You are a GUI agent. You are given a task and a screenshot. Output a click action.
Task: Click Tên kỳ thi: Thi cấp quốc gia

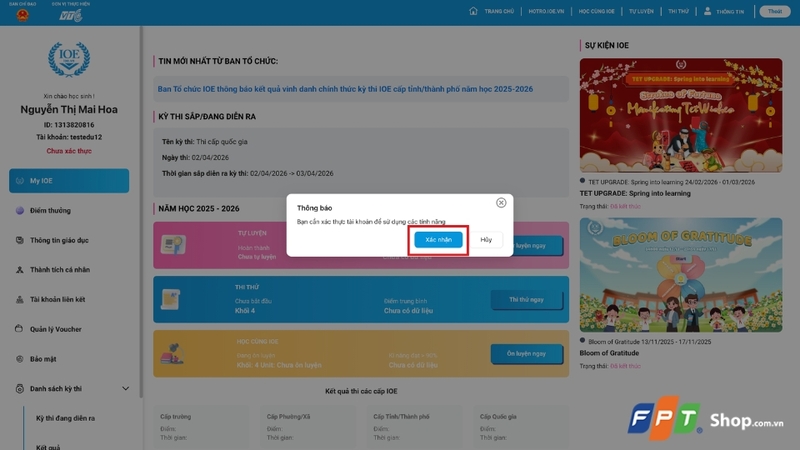tap(205, 142)
